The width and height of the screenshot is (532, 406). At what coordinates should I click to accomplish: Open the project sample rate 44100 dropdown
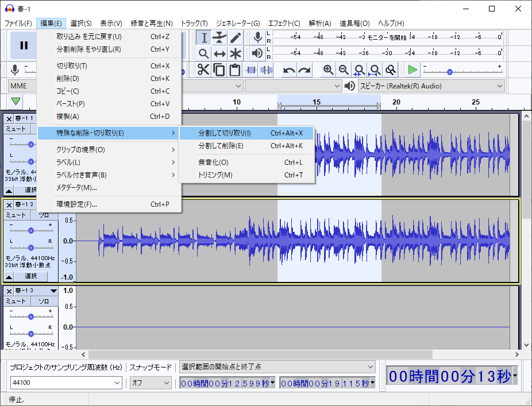click(65, 382)
